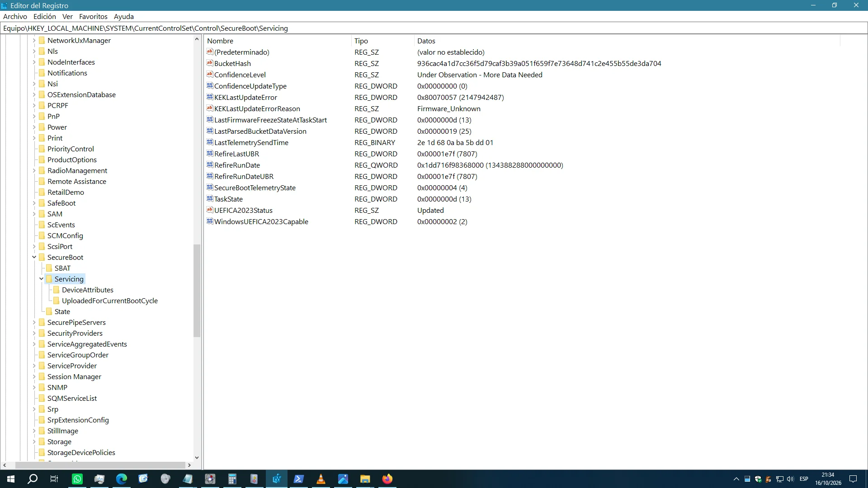Open the Edición menu
The width and height of the screenshot is (868, 488).
point(45,16)
